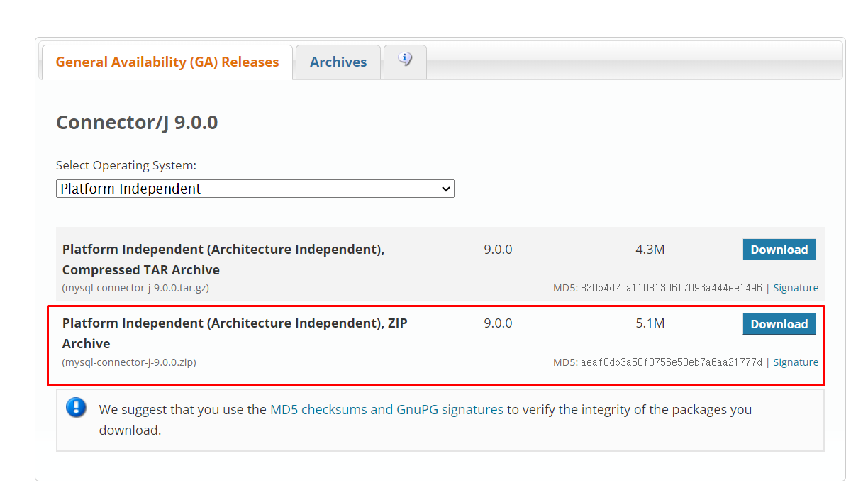This screenshot has height=490, width=868.
Task: Click version 9.0.0 in the TAR Archive row
Action: pyautogui.click(x=498, y=250)
